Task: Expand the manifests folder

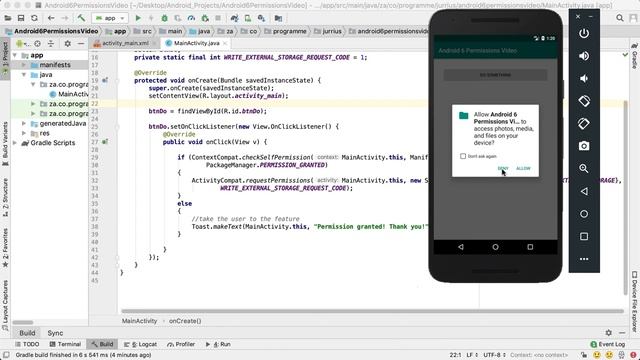Action: pos(24,65)
